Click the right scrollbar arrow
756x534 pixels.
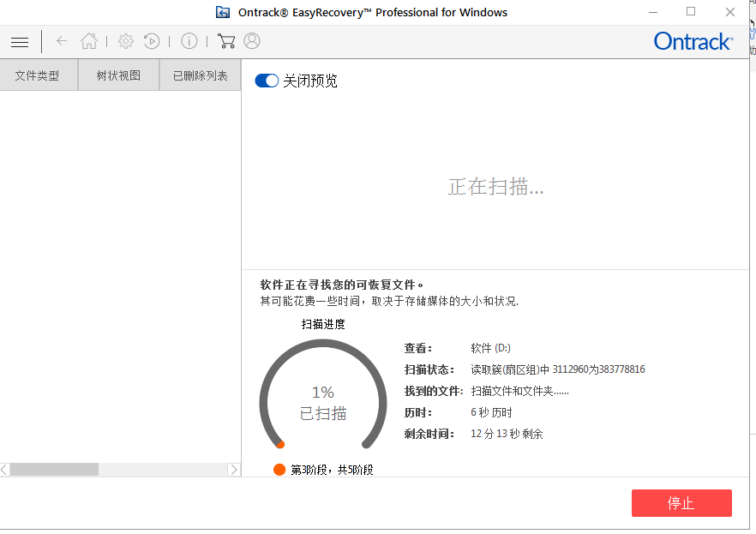(234, 470)
